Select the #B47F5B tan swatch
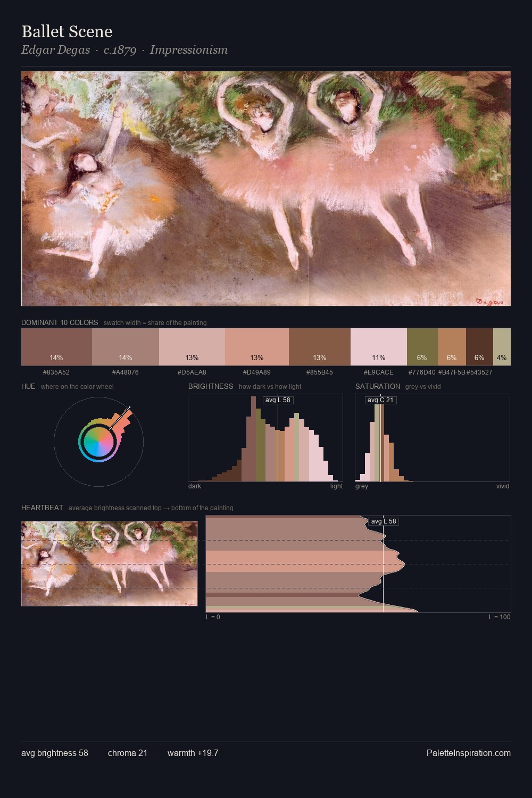532x798 pixels. click(452, 347)
